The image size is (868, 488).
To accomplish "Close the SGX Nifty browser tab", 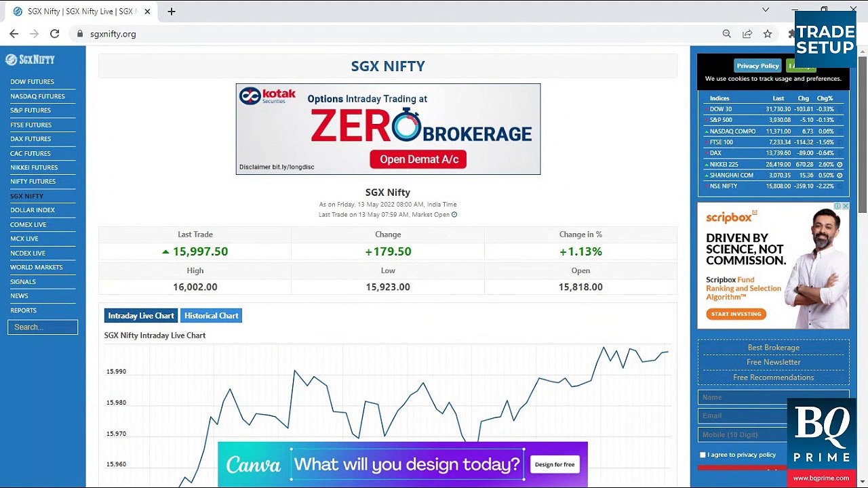I will (147, 12).
